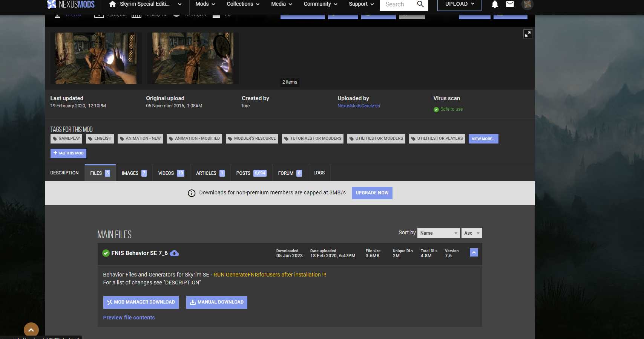Click the search magnifier icon
The width and height of the screenshot is (644, 339).
click(420, 4)
